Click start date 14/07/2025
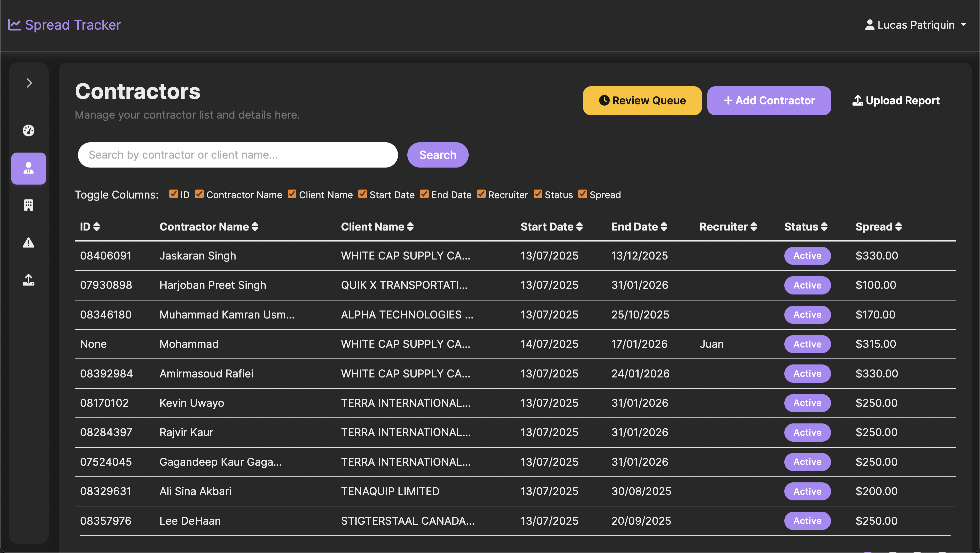The image size is (980, 553). 549,344
